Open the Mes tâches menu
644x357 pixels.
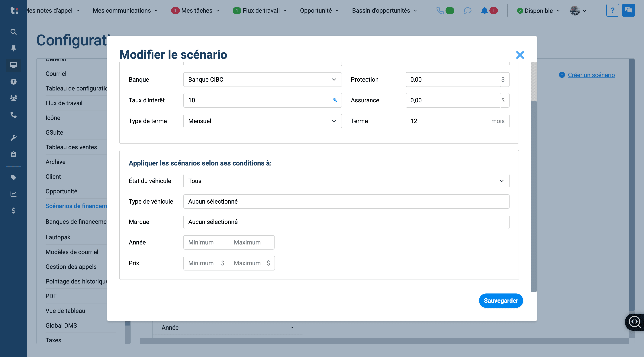click(195, 11)
